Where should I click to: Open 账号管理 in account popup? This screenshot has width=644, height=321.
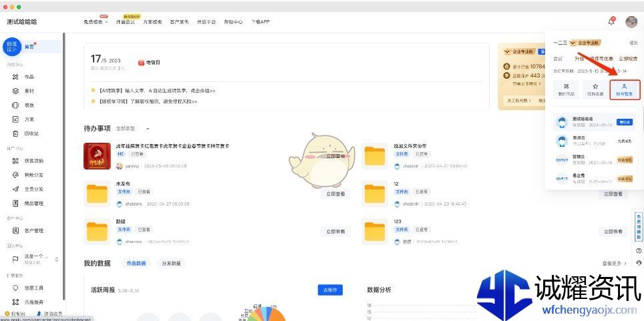coord(624,89)
